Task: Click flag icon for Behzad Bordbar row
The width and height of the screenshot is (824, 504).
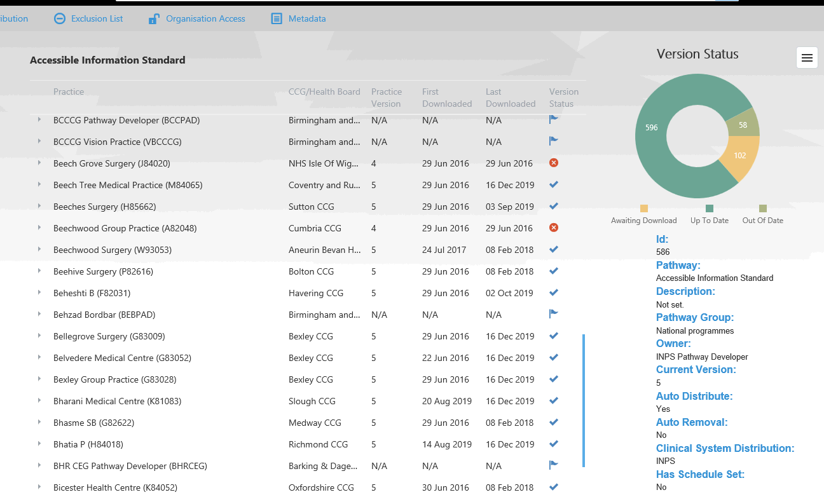Action: pyautogui.click(x=553, y=314)
